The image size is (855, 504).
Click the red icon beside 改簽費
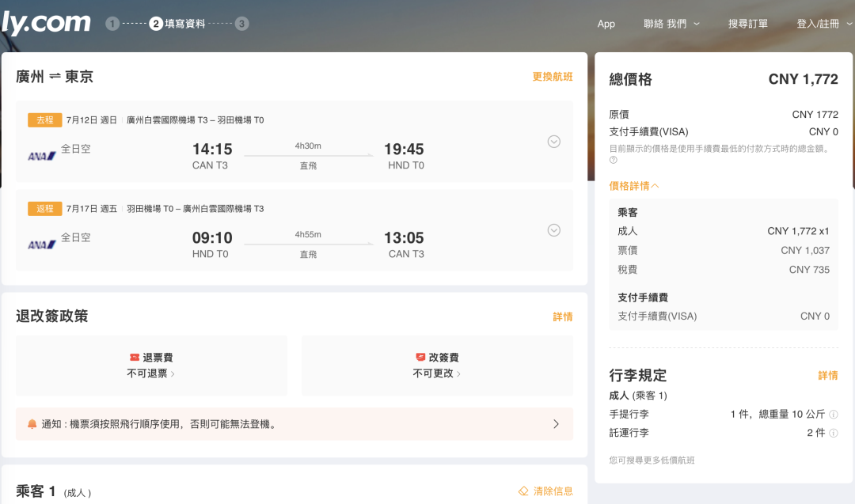(420, 357)
